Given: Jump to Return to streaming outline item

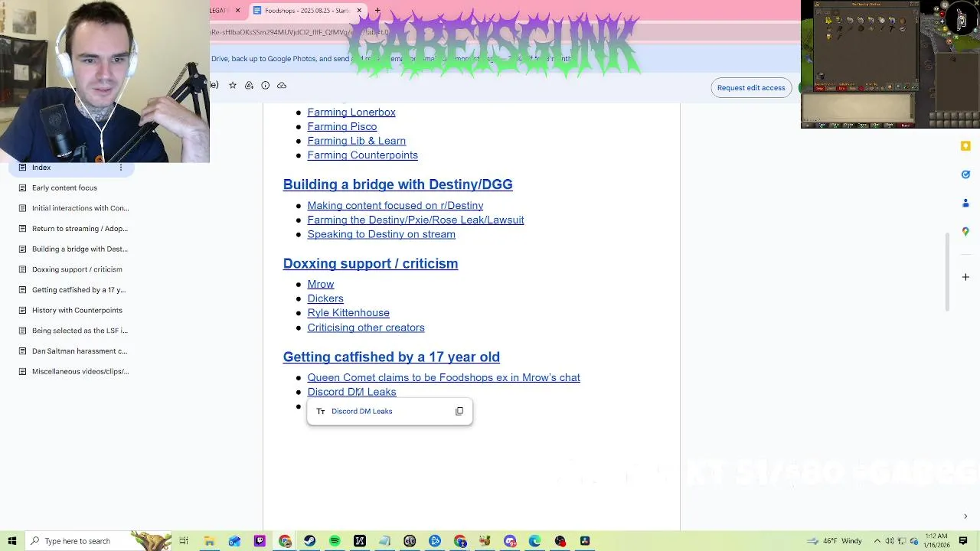Looking at the screenshot, I should (x=80, y=228).
